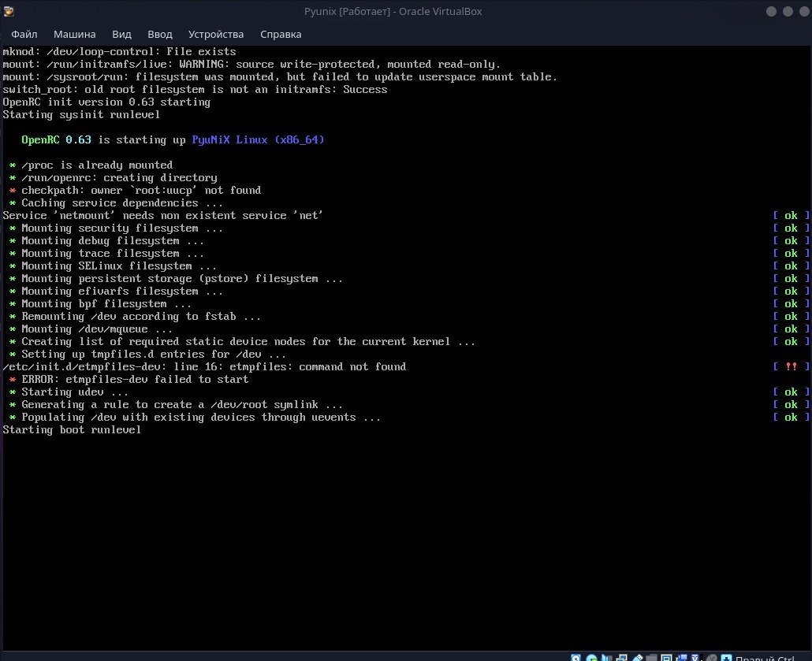Image resolution: width=812 pixels, height=661 pixels.
Task: Click 'mknod: /dev/loop-control: File exists' line
Action: 119,52
